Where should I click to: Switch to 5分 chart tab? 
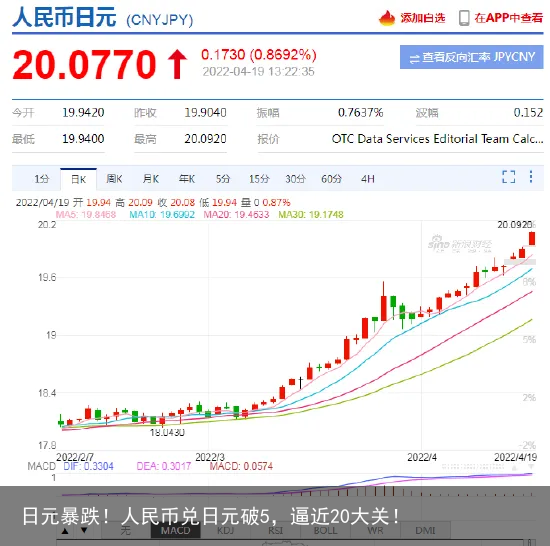(223, 179)
